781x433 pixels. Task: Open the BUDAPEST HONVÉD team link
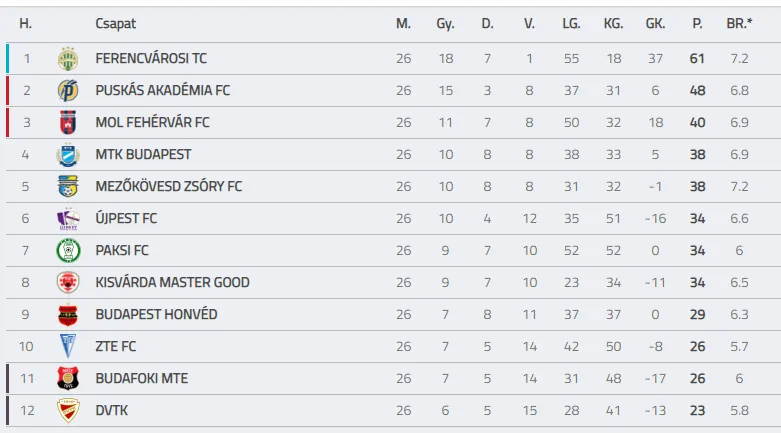(x=155, y=315)
